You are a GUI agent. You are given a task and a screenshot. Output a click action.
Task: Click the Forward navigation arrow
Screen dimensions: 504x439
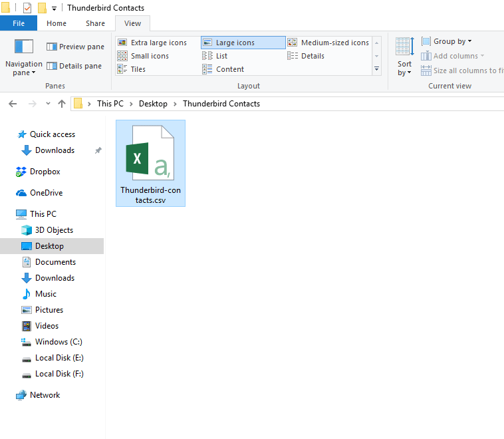[33, 104]
